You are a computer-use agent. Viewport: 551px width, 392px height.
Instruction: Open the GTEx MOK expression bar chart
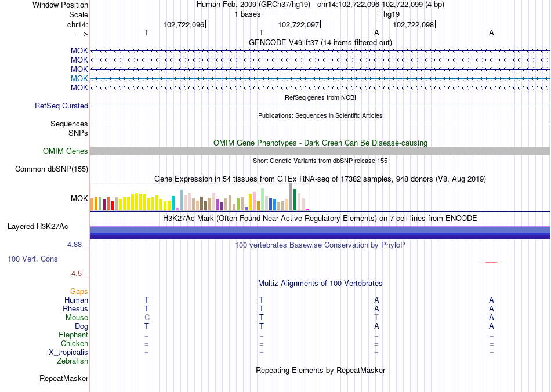[x=200, y=197]
